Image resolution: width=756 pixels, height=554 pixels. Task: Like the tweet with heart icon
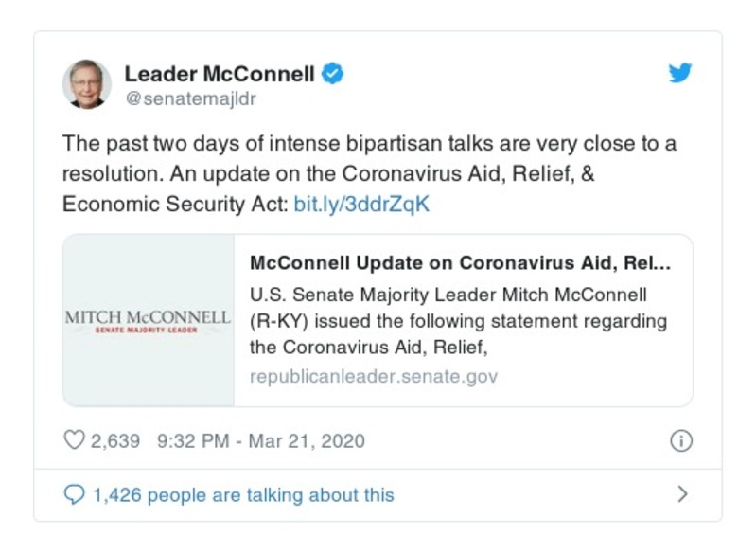coord(74,441)
